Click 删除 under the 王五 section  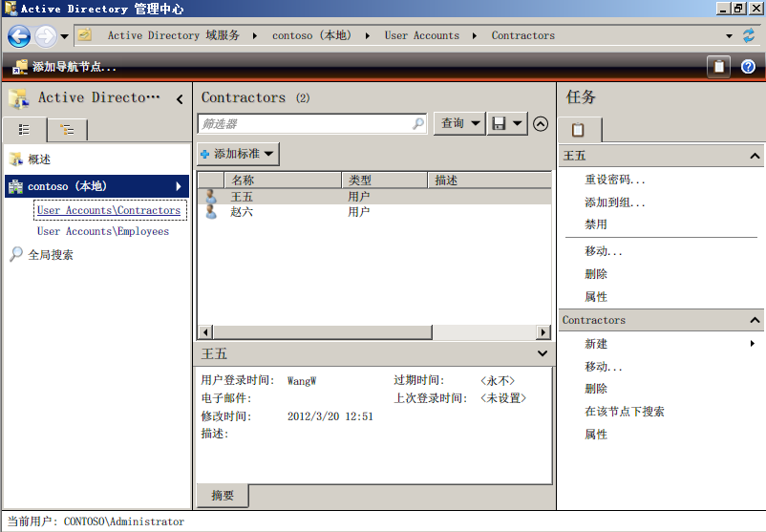596,274
